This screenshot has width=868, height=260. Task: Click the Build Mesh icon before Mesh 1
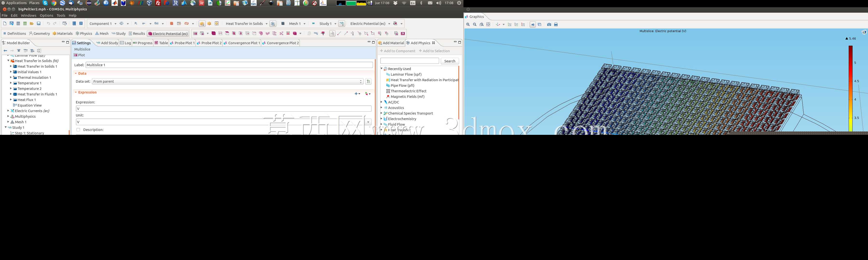[x=283, y=24]
